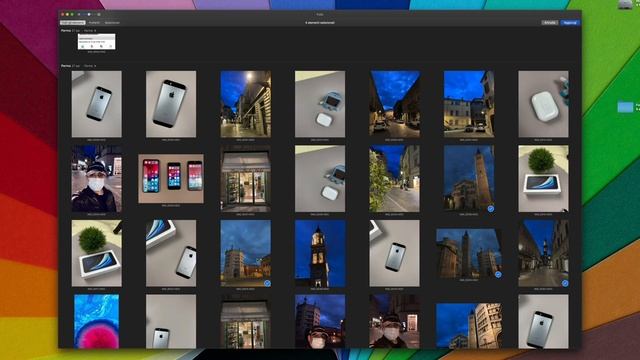Expand the Parma location link in the top section header

(x=90, y=31)
